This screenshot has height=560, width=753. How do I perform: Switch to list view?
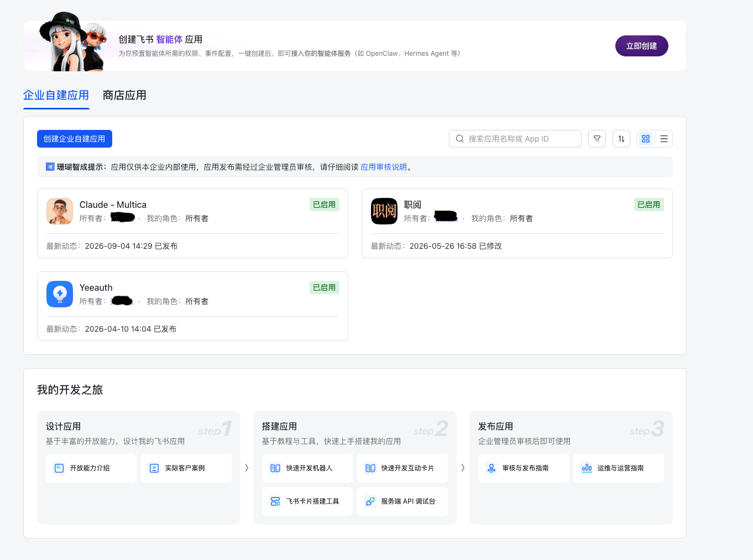pyautogui.click(x=664, y=139)
